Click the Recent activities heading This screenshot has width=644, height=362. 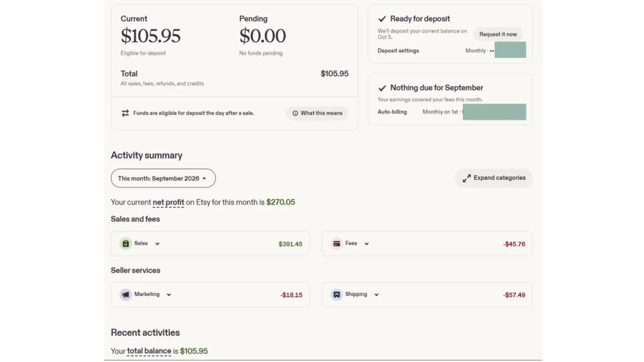[145, 332]
